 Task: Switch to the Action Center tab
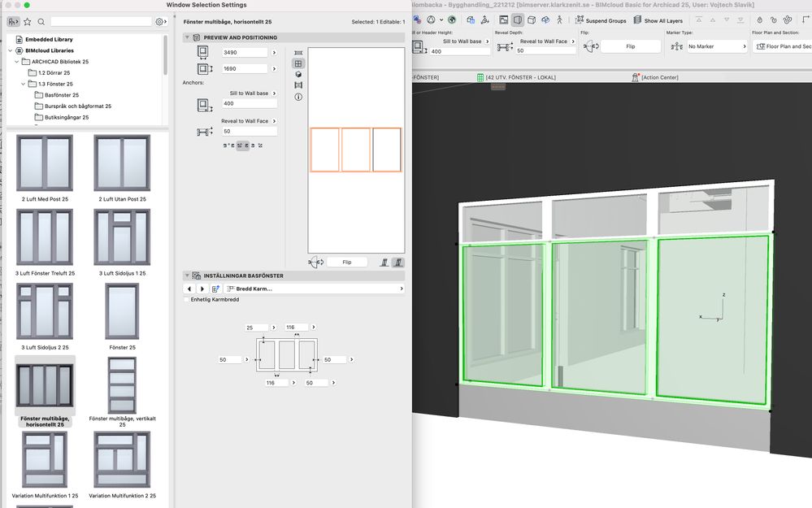[x=659, y=77]
